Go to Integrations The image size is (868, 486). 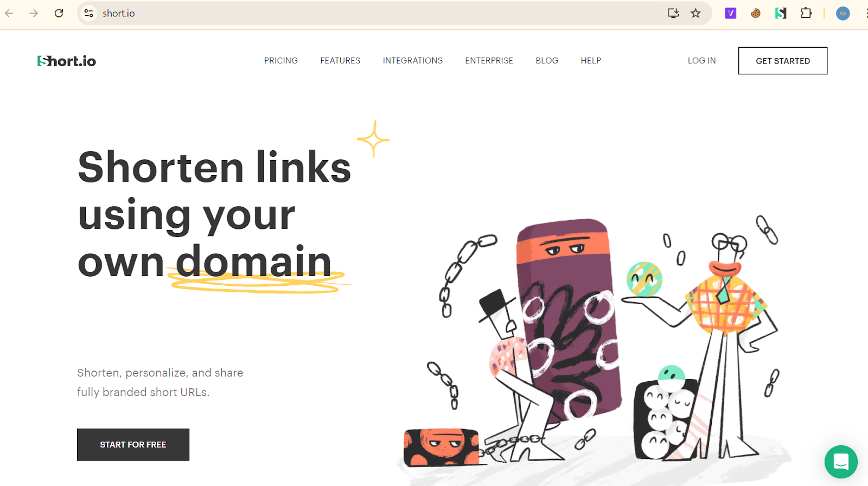[x=413, y=61]
